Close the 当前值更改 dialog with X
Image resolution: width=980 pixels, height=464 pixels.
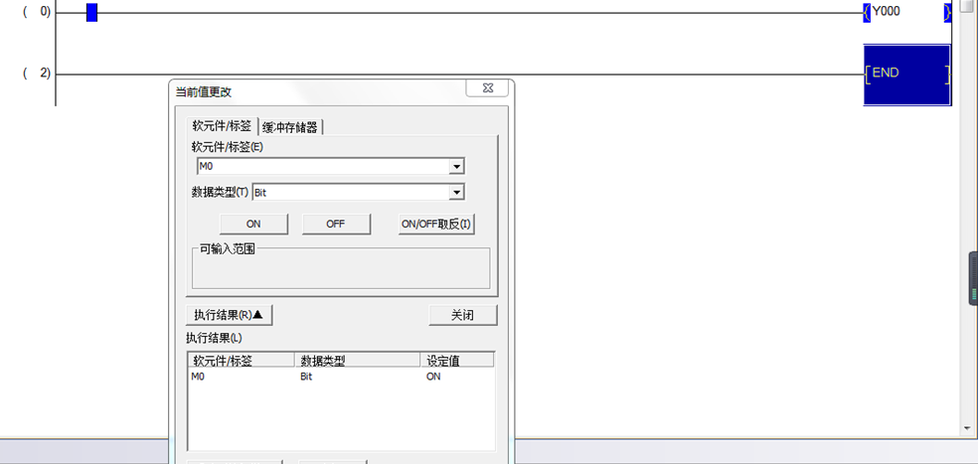click(x=488, y=88)
